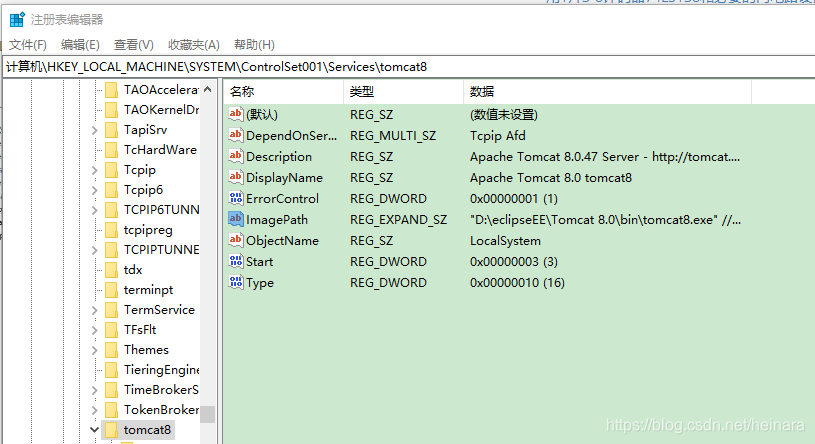The width and height of the screenshot is (815, 444).
Task: Click the tcpipreg folder icon
Action: 111,230
